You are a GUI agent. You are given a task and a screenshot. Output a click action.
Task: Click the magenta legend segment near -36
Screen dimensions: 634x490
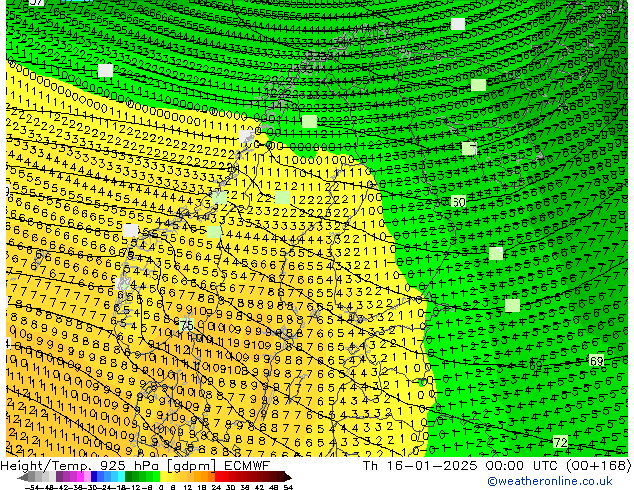(80, 477)
